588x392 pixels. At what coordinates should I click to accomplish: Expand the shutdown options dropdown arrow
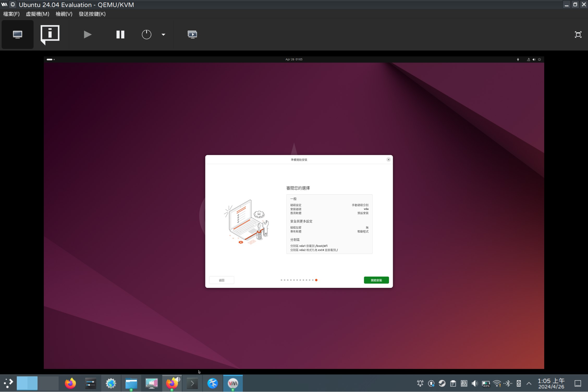pos(163,34)
